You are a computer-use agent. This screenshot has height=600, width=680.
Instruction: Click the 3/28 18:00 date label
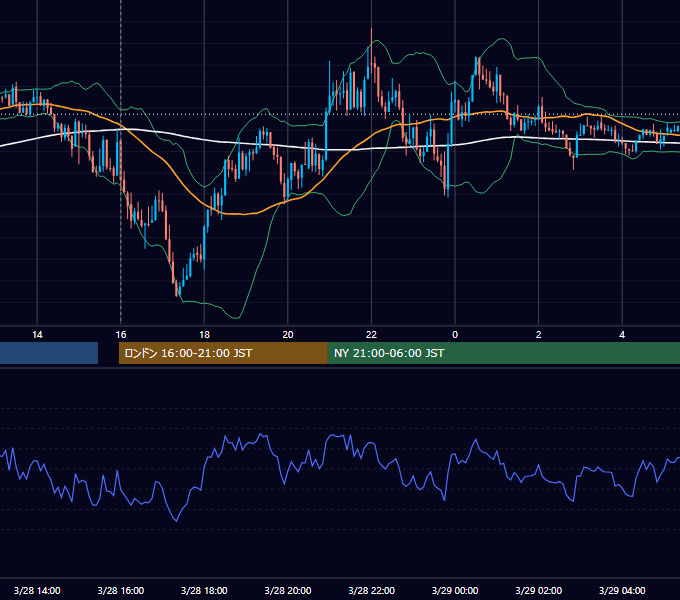click(x=204, y=590)
